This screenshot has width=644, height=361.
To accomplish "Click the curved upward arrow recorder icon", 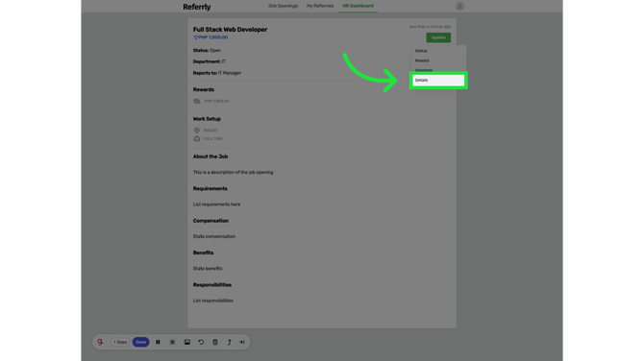I will coord(229,342).
